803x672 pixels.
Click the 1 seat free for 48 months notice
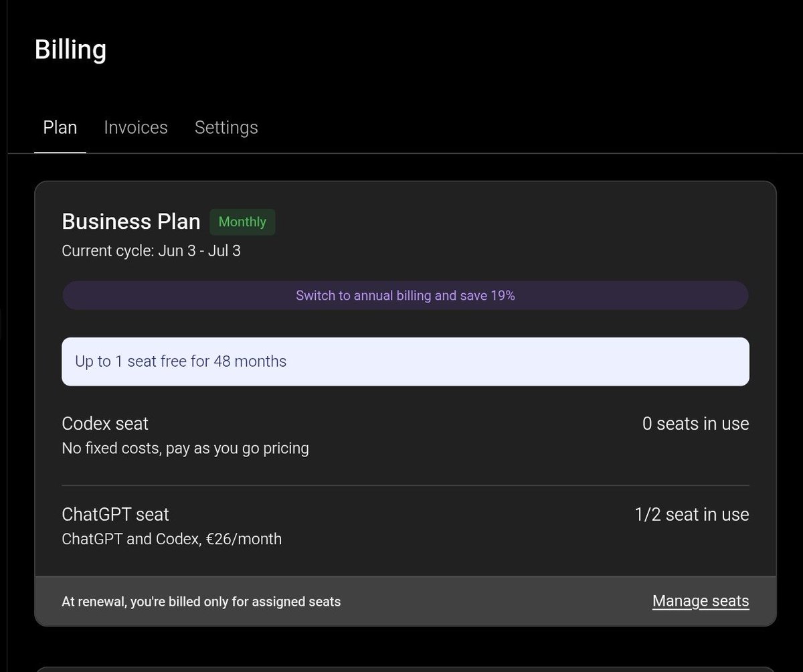pyautogui.click(x=405, y=361)
